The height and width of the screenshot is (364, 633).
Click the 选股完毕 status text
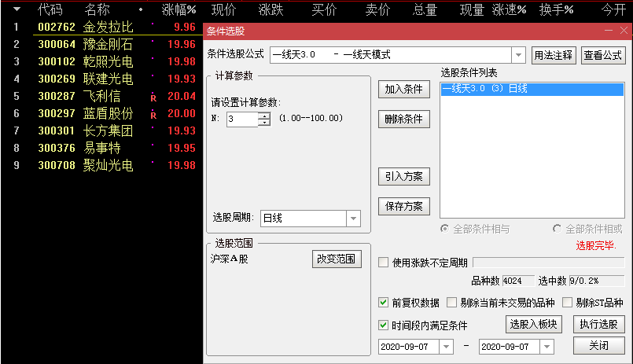pyautogui.click(x=596, y=245)
